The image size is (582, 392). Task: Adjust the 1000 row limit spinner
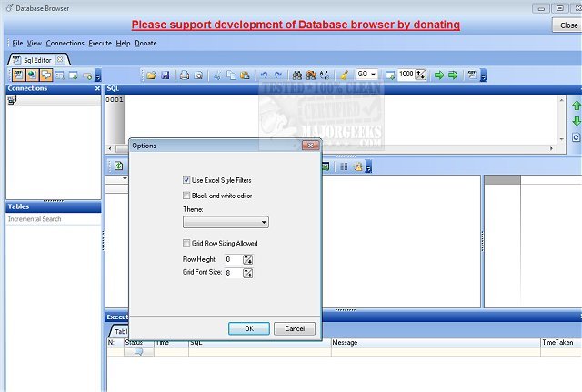tap(420, 75)
